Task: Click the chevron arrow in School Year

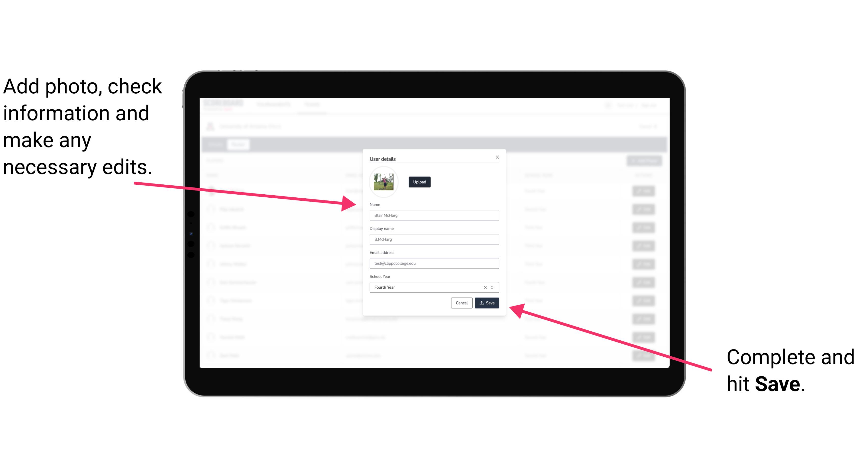Action: click(x=494, y=286)
